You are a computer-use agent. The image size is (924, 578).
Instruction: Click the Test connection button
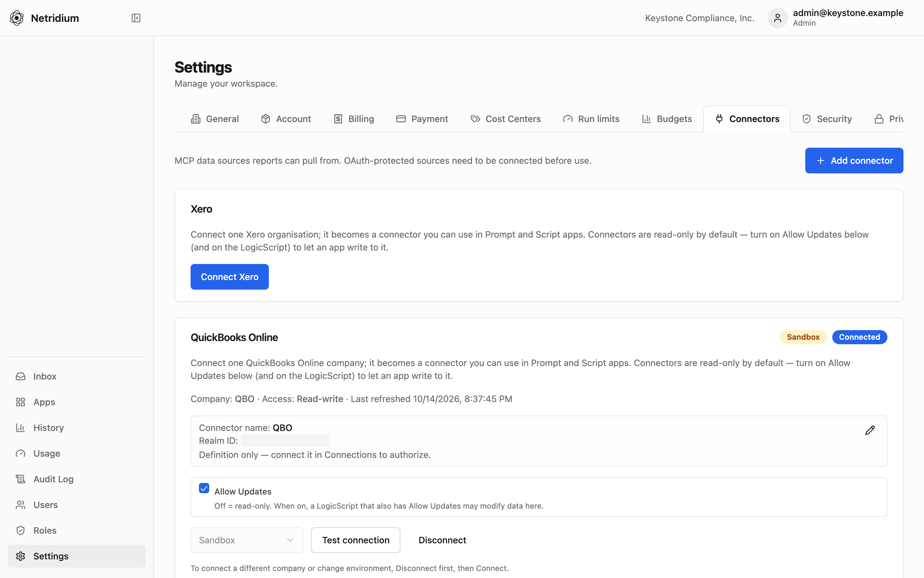pos(355,540)
